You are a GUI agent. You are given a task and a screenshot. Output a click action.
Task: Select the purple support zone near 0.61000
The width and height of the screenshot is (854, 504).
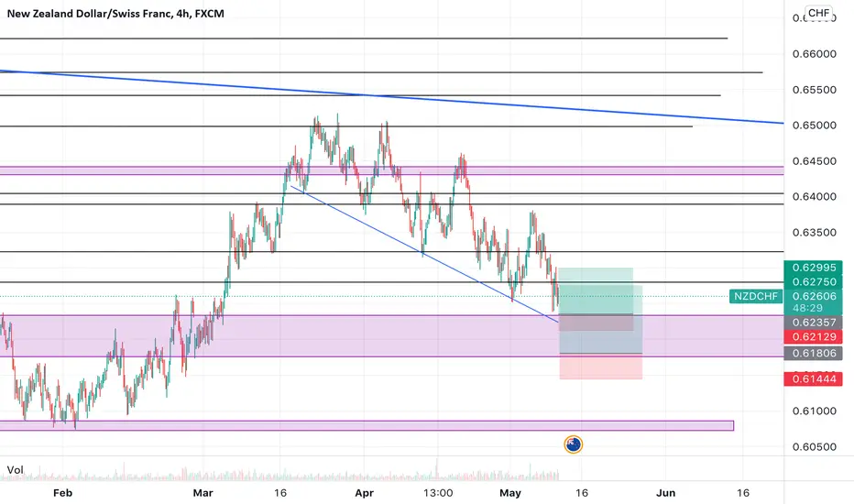[x=367, y=425]
